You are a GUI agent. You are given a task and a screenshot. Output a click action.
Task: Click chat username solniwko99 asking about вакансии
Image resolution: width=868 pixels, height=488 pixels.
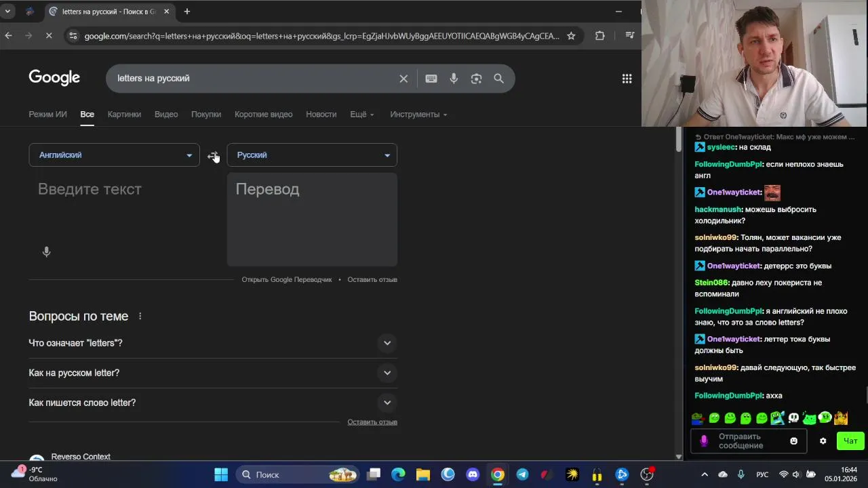coord(715,238)
